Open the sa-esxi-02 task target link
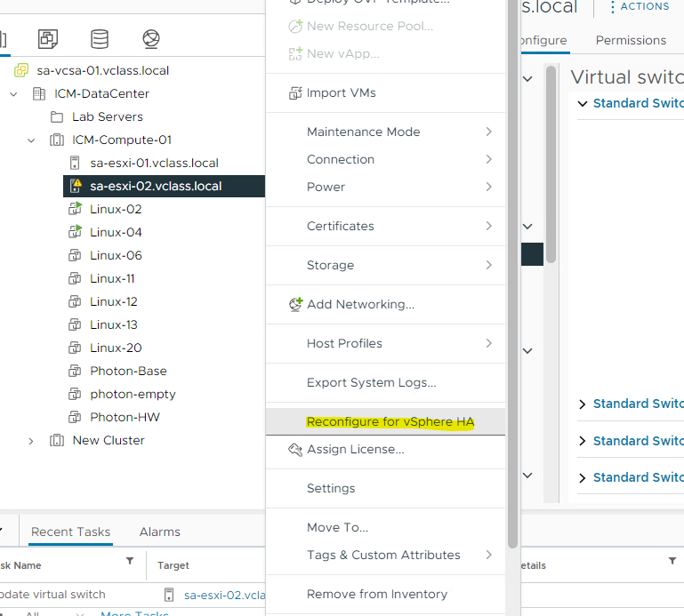The width and height of the screenshot is (684, 616). (x=224, y=595)
